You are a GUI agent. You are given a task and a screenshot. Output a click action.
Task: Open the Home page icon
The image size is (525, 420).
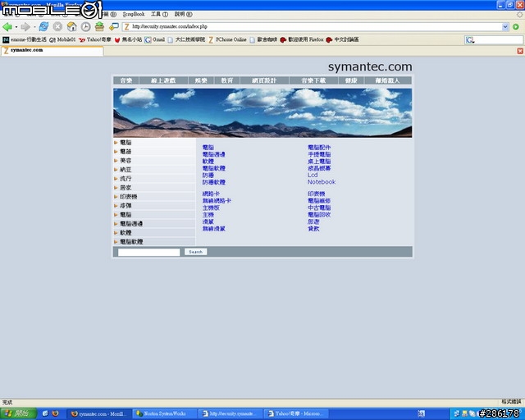pos(71,27)
